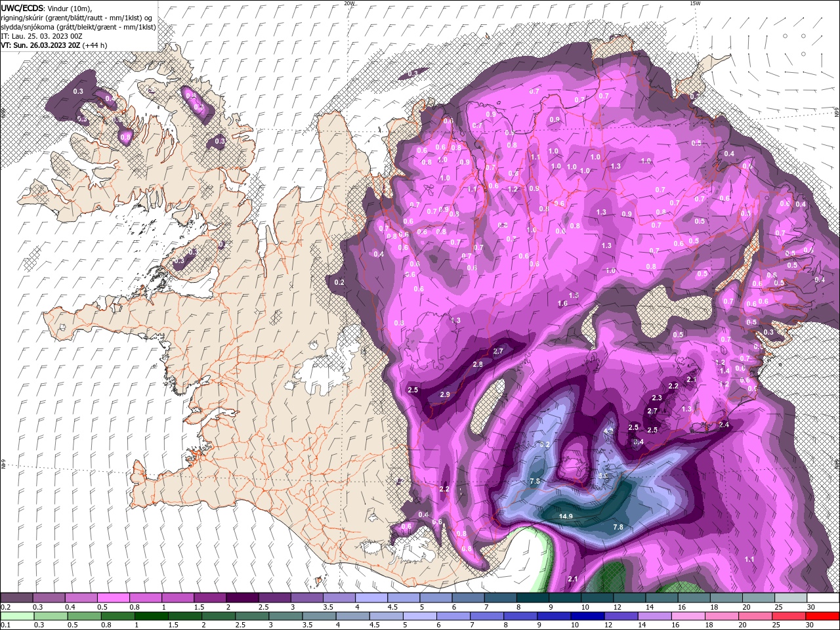The image size is (840, 630).
Task: Click the 20 label in the snow legend
Action: pos(747,607)
